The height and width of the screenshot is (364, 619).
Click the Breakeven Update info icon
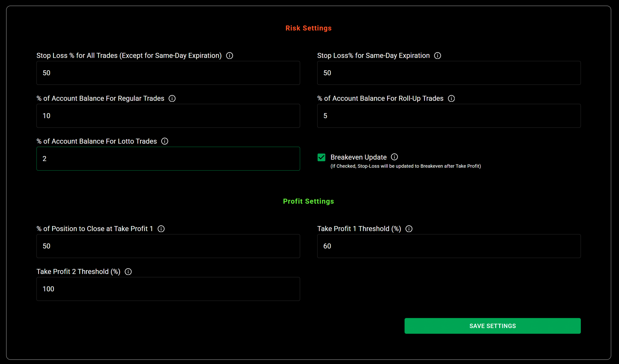(x=394, y=157)
